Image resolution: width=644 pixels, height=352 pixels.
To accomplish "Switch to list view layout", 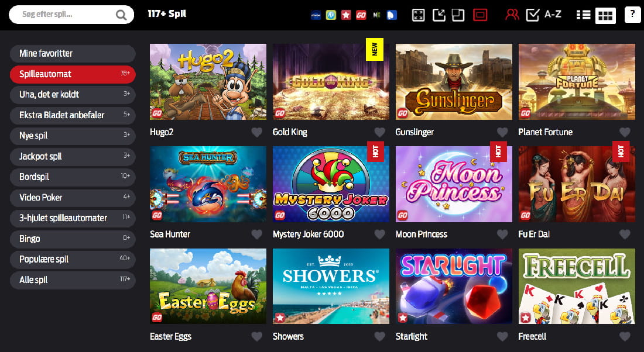I will 583,15.
